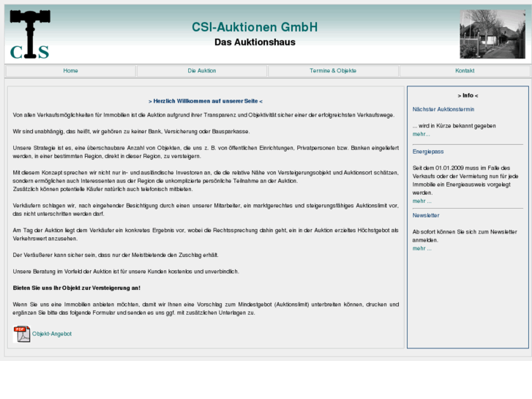This screenshot has width=532, height=399.
Task: Click the Info sidebar heading
Action: (468, 95)
